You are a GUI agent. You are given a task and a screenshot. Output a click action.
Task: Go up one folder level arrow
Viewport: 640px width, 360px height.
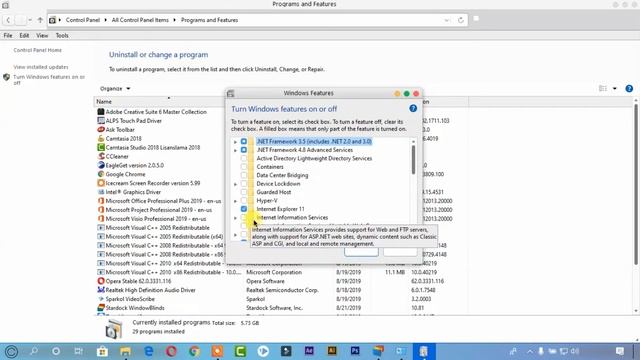[x=40, y=20]
